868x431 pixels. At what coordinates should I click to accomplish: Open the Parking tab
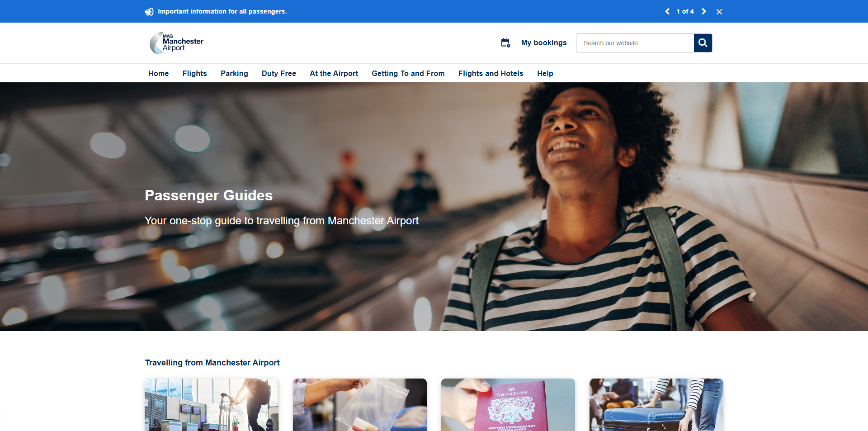coord(234,73)
